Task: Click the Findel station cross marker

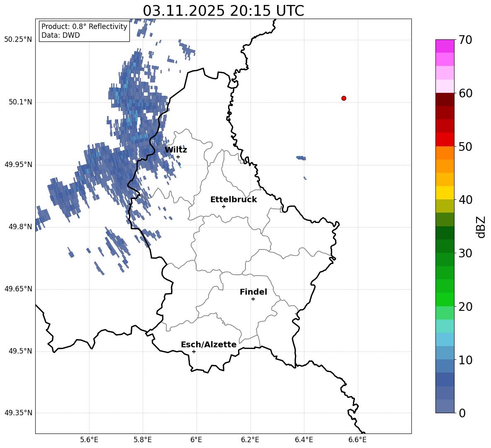Action: pos(253,299)
